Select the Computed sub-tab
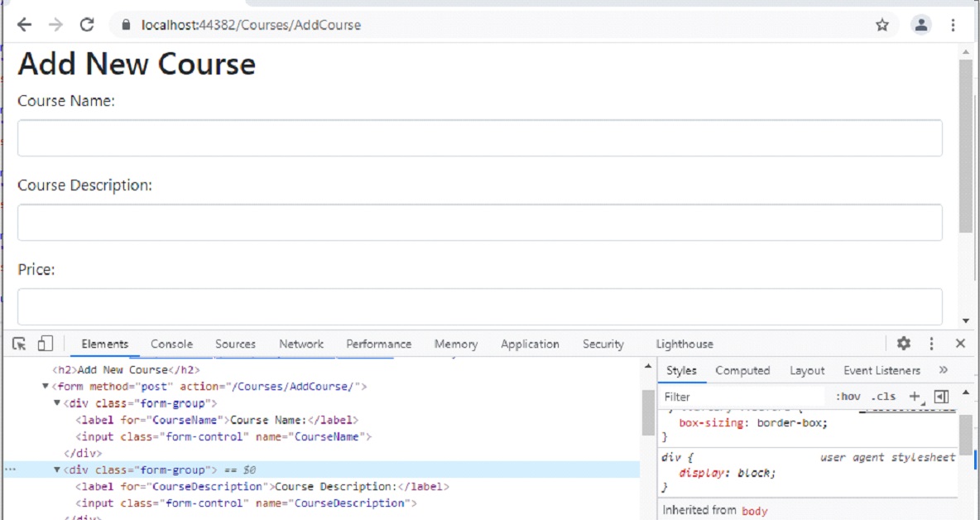This screenshot has width=980, height=520. pyautogui.click(x=742, y=370)
